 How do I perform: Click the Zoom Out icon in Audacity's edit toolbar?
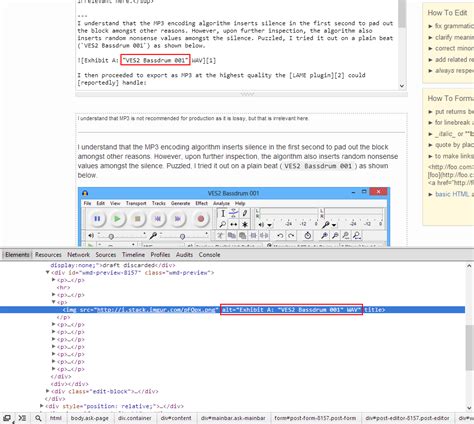pos(335,236)
